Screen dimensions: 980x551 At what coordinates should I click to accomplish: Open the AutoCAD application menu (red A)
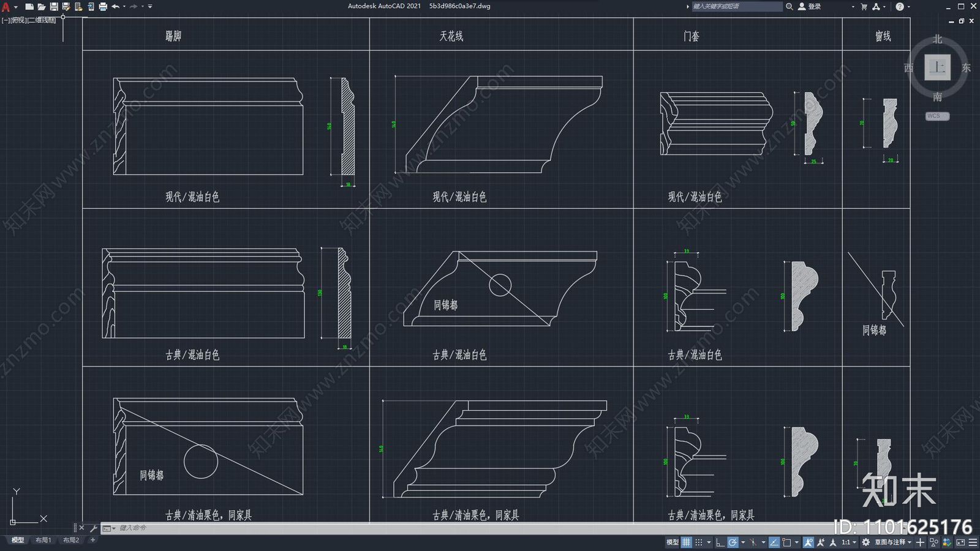click(6, 7)
